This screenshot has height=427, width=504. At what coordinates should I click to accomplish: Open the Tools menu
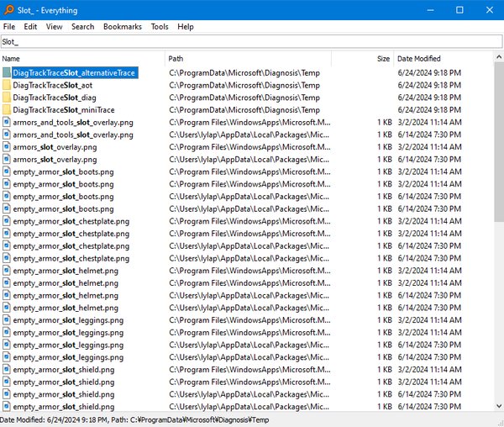[160, 27]
